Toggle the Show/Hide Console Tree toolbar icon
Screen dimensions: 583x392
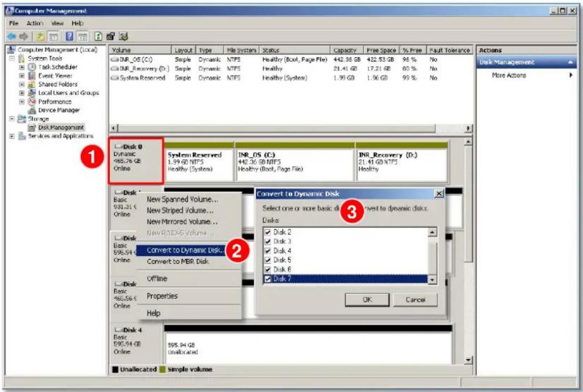pyautogui.click(x=54, y=37)
